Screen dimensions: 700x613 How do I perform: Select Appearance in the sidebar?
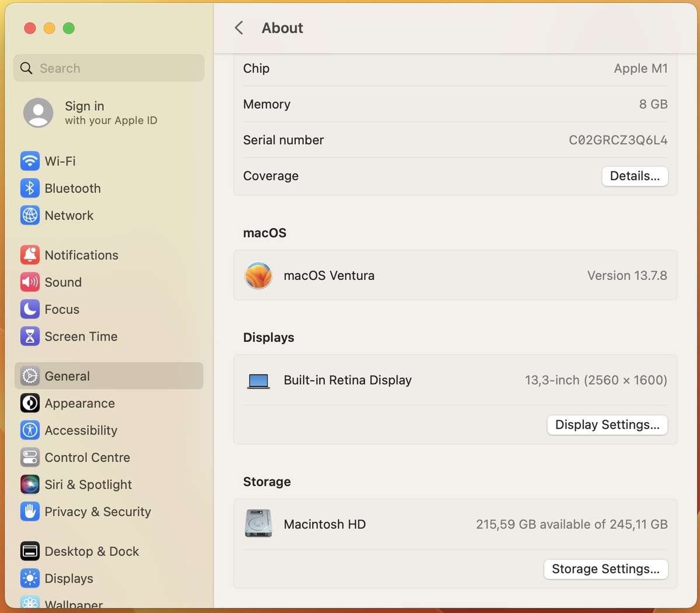pyautogui.click(x=79, y=403)
